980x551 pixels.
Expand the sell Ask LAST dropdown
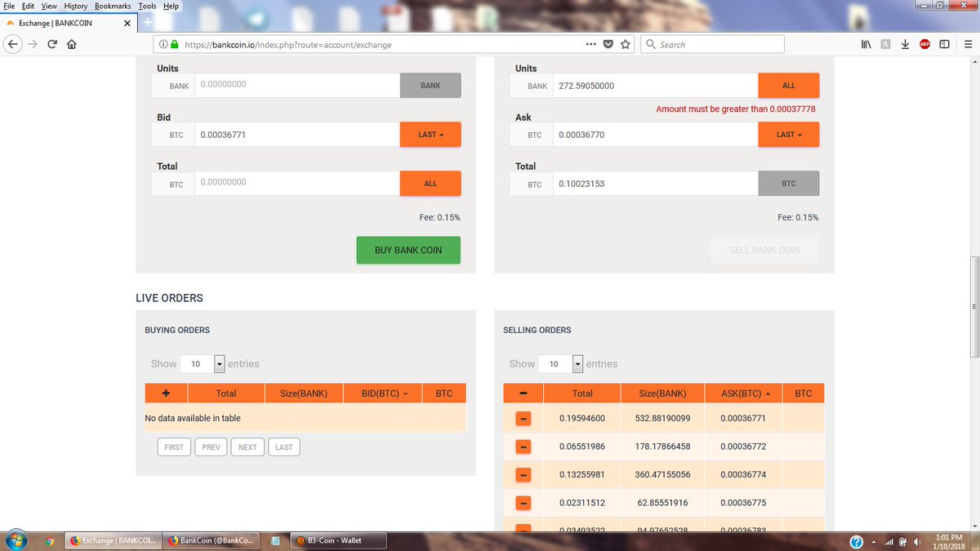(x=788, y=135)
